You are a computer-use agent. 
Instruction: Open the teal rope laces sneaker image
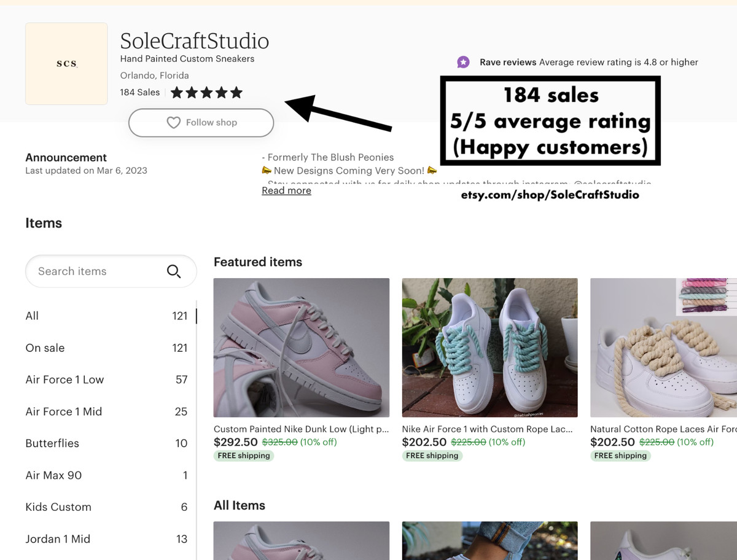coord(489,348)
